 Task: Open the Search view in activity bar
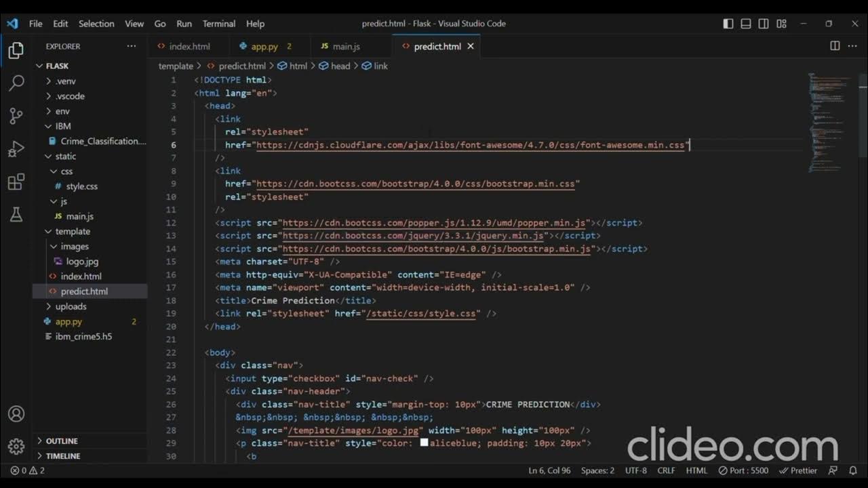[x=16, y=83]
